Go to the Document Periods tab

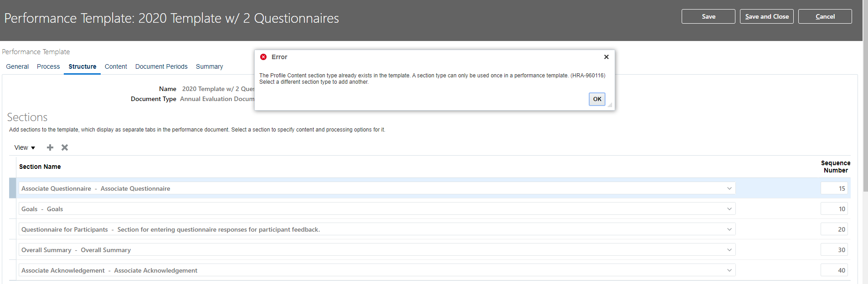tap(161, 66)
